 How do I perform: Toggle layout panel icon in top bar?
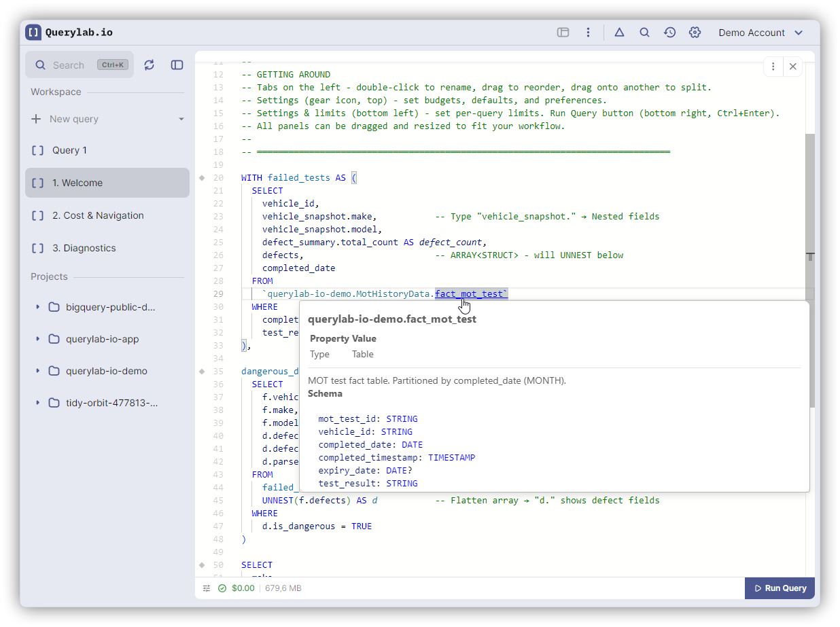point(563,33)
